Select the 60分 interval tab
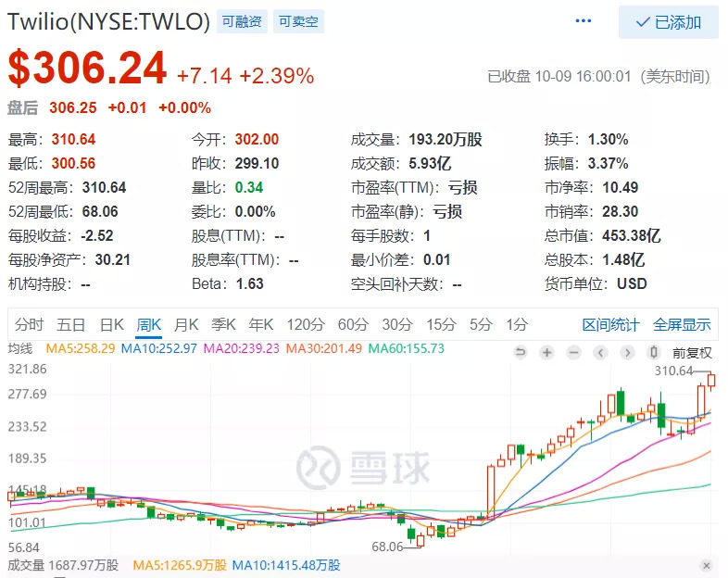The image size is (728, 578). point(353,324)
